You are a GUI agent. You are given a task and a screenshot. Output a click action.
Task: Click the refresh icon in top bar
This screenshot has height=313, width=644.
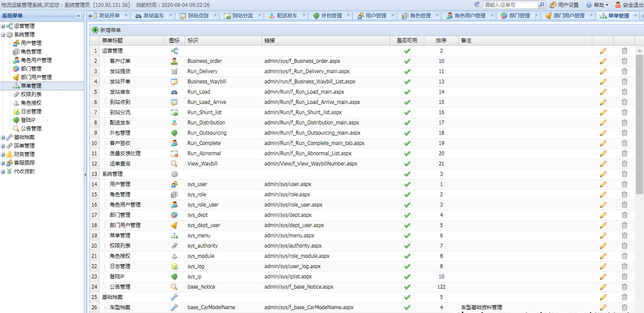pos(477,5)
